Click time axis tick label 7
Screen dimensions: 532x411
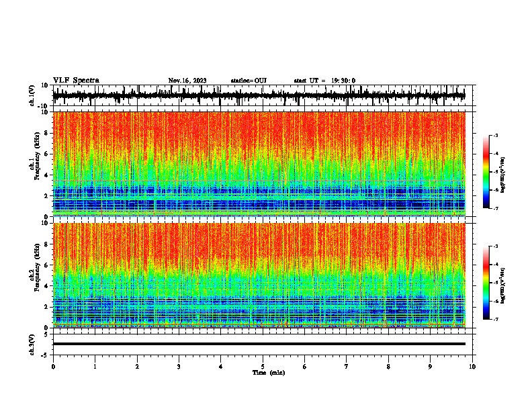point(347,367)
